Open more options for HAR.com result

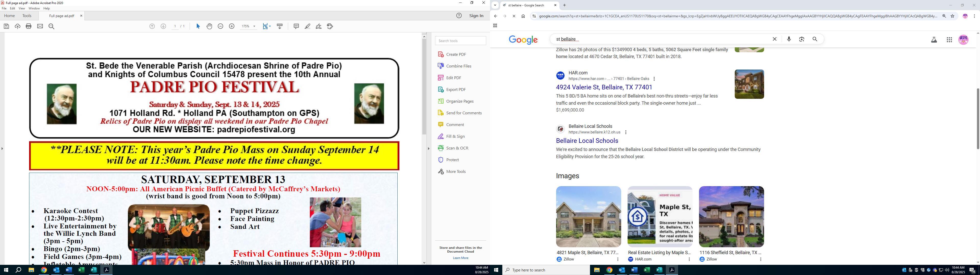[x=654, y=79]
